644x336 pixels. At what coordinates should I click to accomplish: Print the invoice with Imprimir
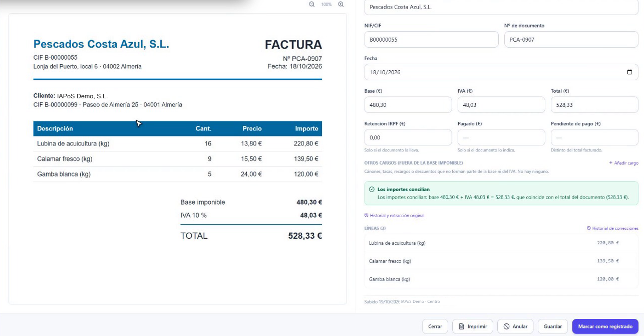pos(473,326)
